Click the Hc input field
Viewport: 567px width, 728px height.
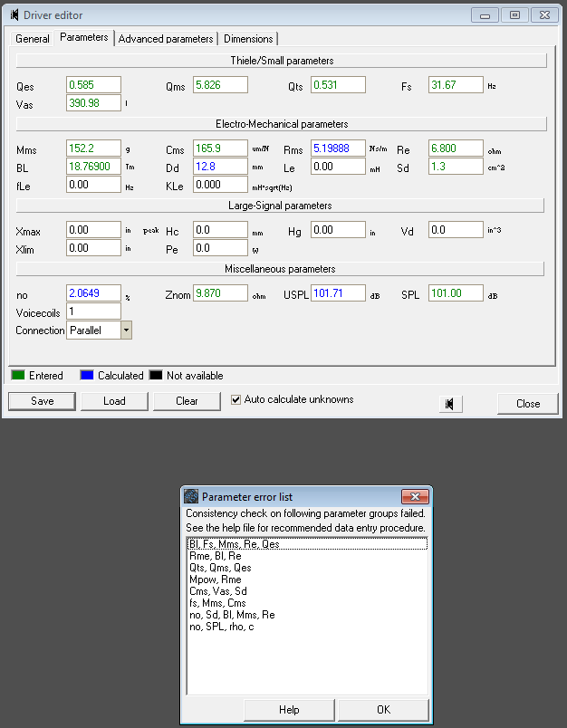(x=220, y=230)
